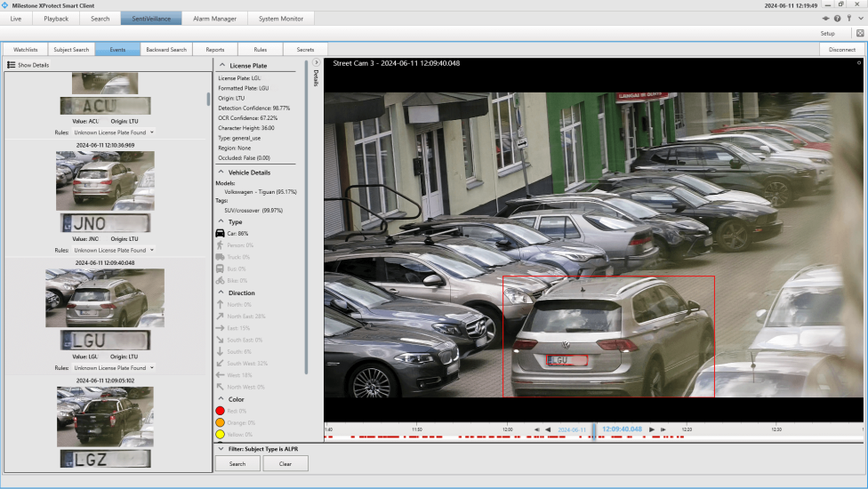
Task: Click the play forward arrow on timeline
Action: pos(652,429)
